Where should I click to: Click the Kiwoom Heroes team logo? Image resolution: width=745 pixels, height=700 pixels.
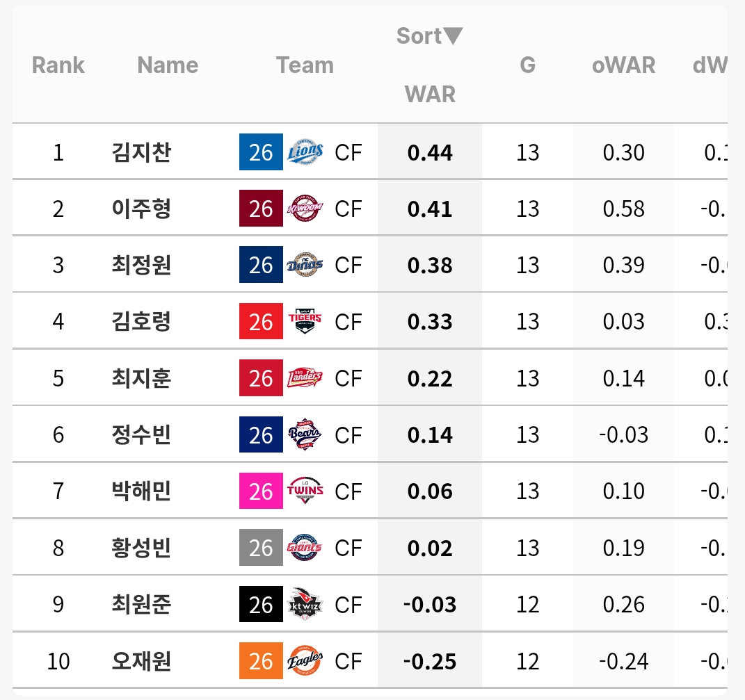(305, 209)
